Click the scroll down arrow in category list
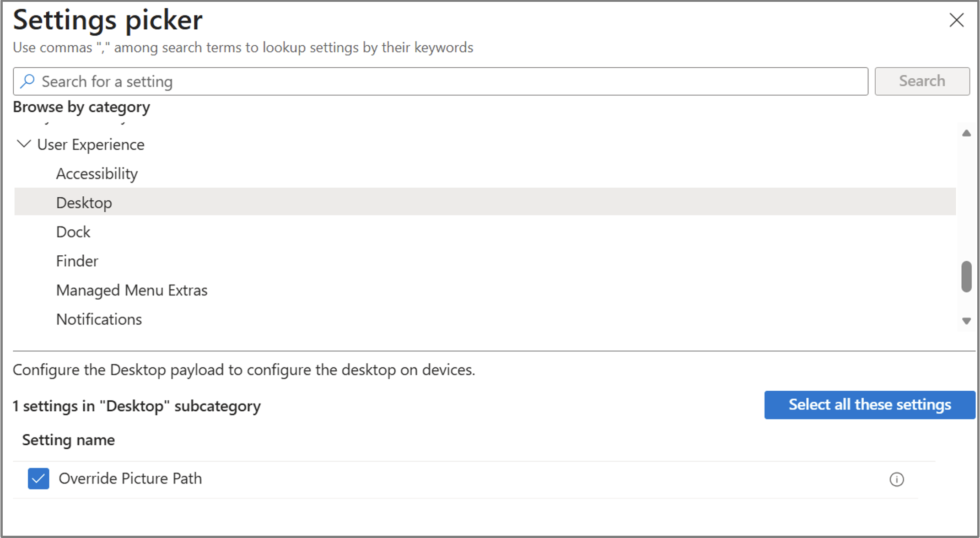Viewport: 980px width, 538px height. point(966,321)
